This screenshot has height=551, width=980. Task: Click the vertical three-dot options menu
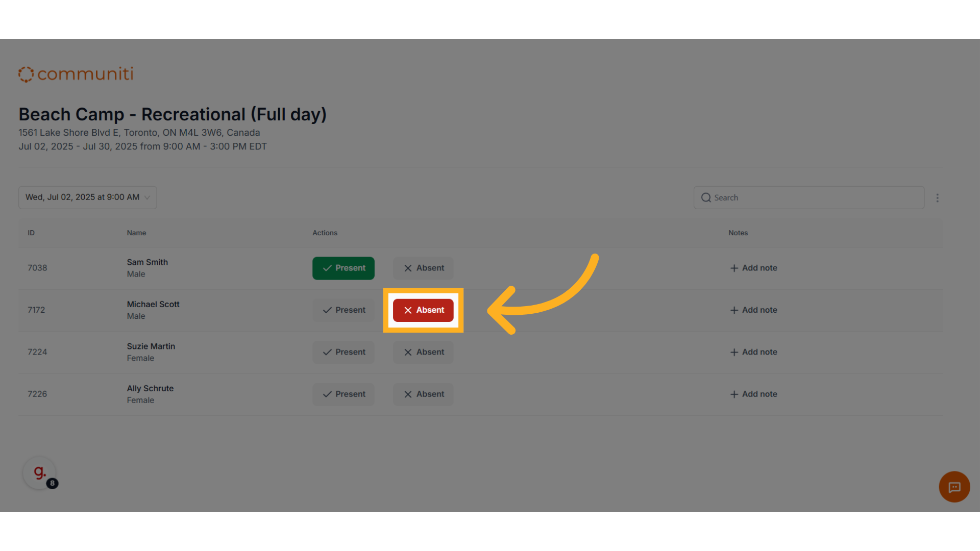tap(937, 198)
